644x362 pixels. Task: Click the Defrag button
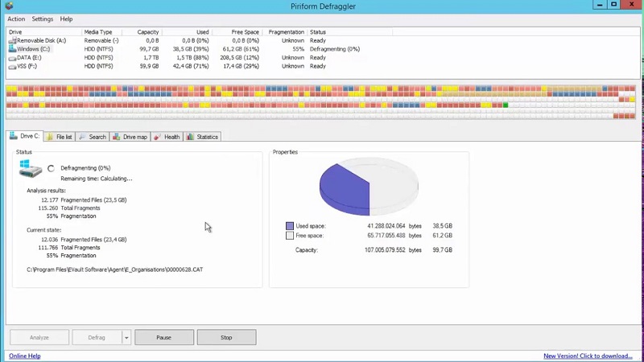97,337
